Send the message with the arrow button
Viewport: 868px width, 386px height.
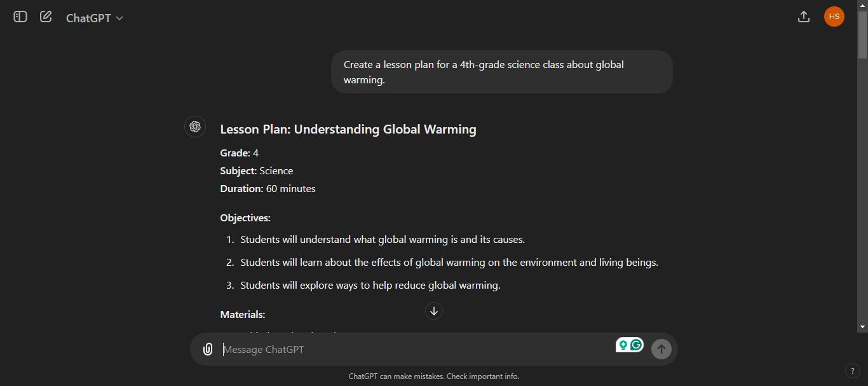(x=661, y=348)
